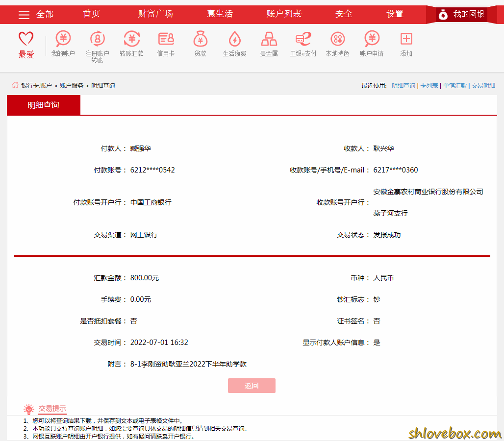Viewport: 504px width, 441px height.
Task: Open 安全 menu item
Action: (344, 14)
